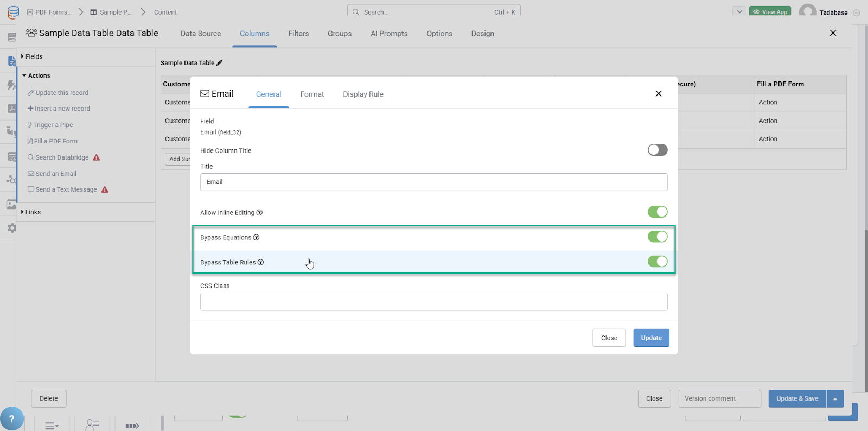Open the align-lines dropdown in the bottom toolbar
Image resolution: width=868 pixels, height=431 pixels.
point(52,426)
